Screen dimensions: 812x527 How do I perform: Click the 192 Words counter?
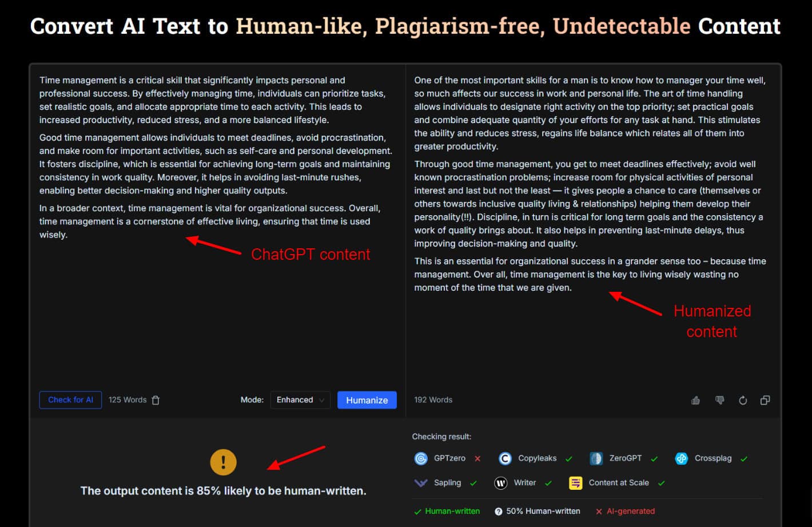pyautogui.click(x=433, y=400)
